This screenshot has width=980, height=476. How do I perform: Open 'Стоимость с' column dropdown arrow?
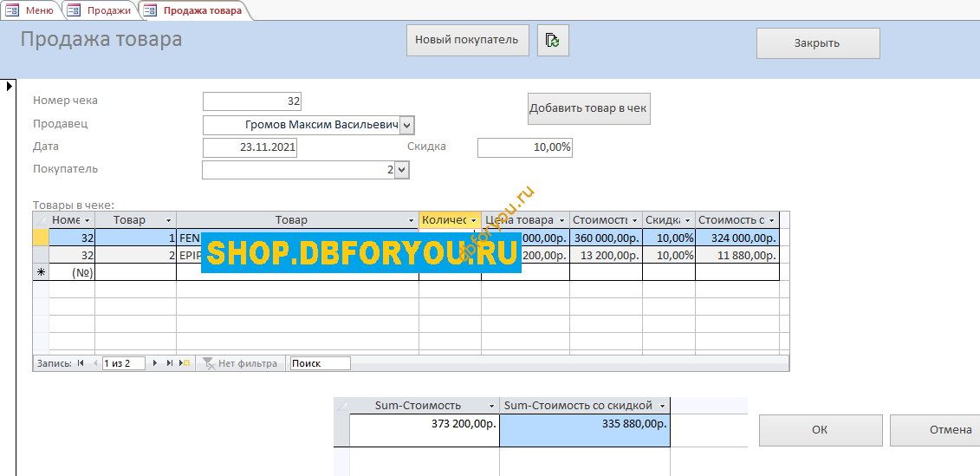[x=772, y=220]
